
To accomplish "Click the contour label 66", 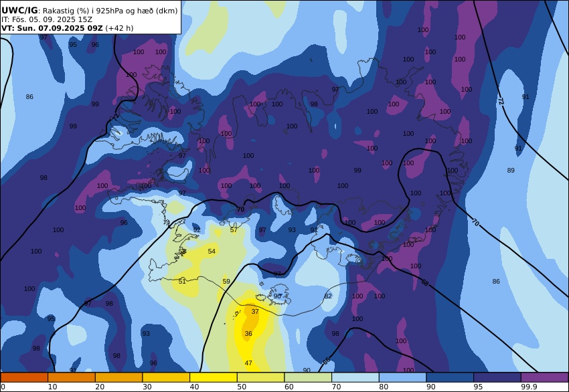I will [x=326, y=361].
